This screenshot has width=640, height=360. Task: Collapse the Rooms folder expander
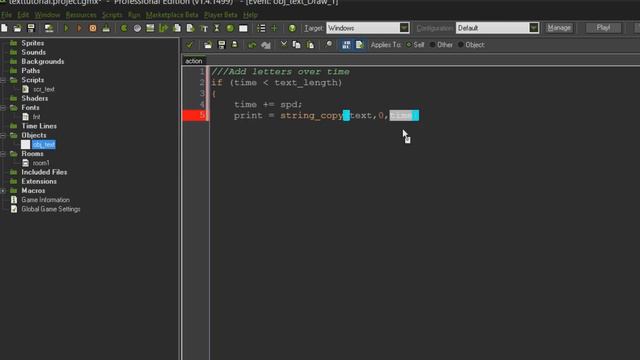point(3,154)
